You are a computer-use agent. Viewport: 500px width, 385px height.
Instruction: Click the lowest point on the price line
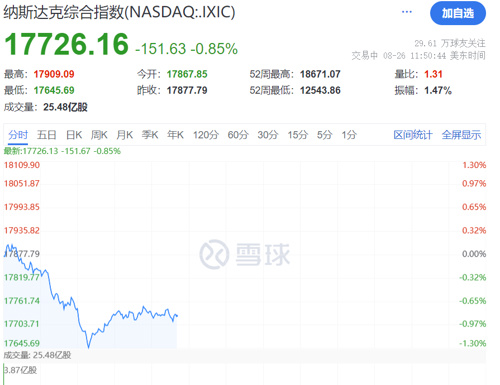[88, 347]
